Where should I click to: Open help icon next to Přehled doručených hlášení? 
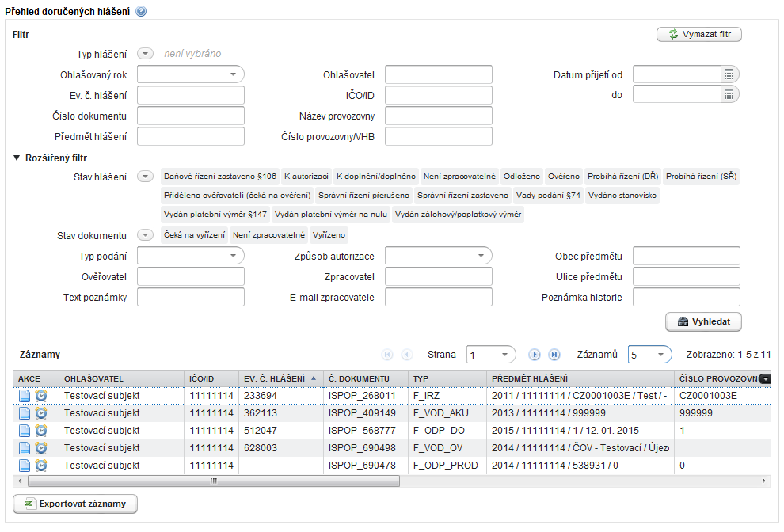coord(141,12)
